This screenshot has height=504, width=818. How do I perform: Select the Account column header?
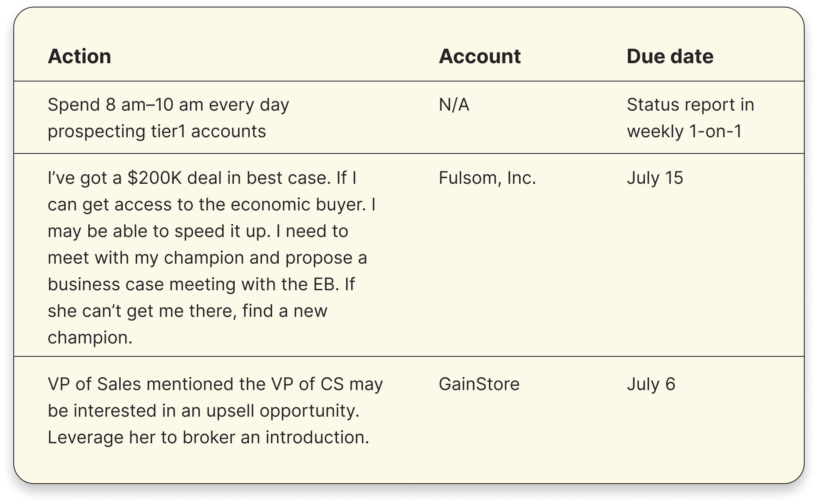pos(480,56)
